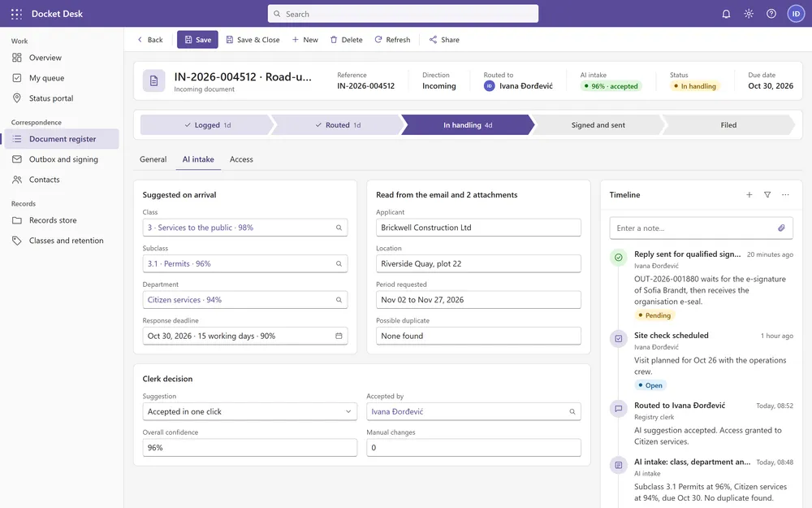Select the Logged stage
Screen dimensions: 812x508
(206, 125)
